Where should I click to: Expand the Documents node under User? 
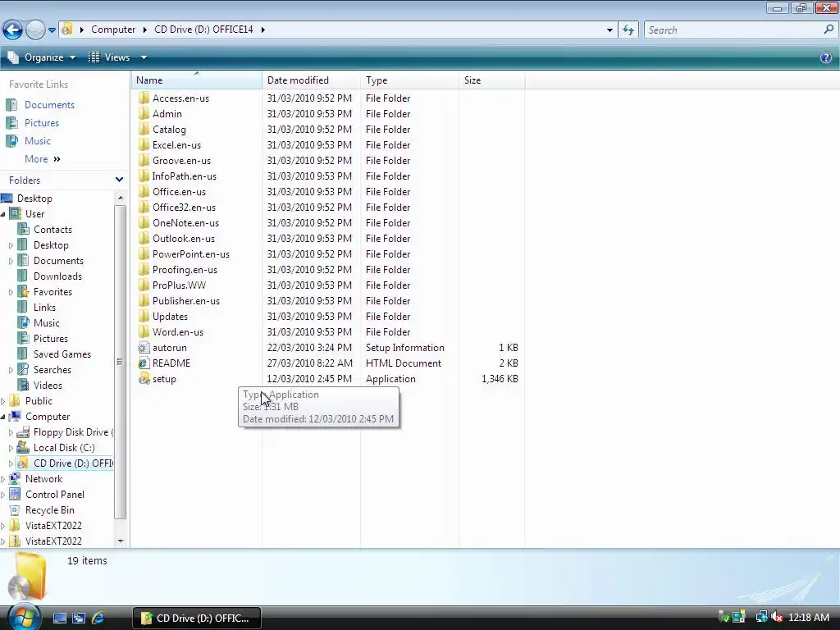(11, 261)
